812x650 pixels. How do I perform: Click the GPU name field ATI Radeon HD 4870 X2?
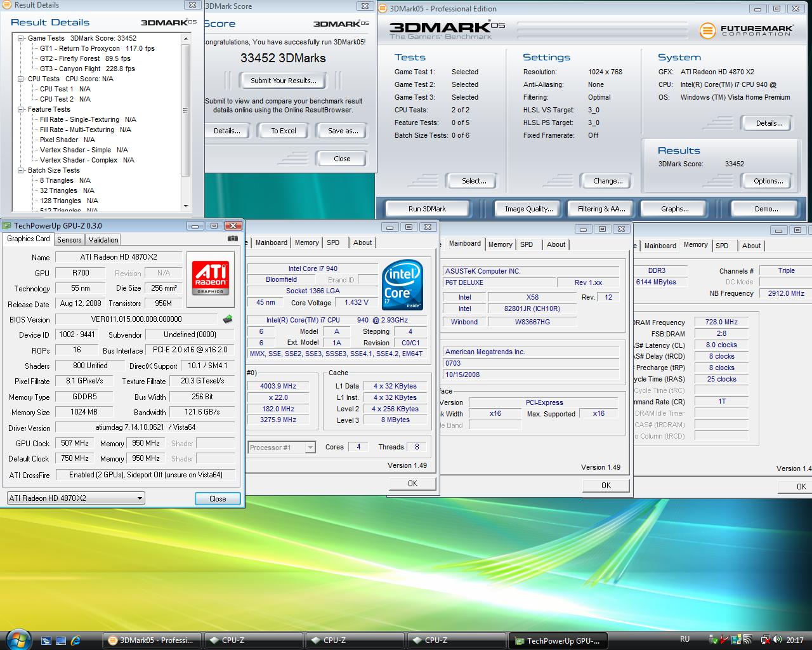pos(119,257)
